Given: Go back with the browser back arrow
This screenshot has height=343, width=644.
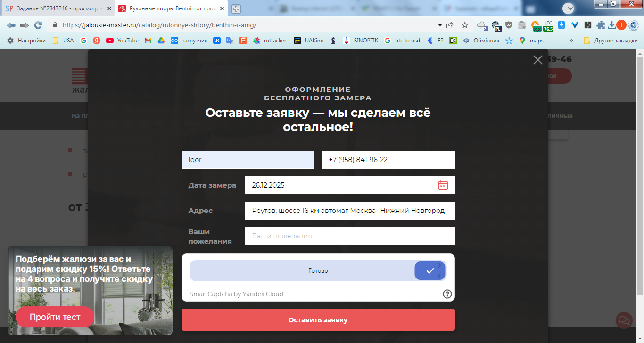Looking at the screenshot, I should coord(11,25).
